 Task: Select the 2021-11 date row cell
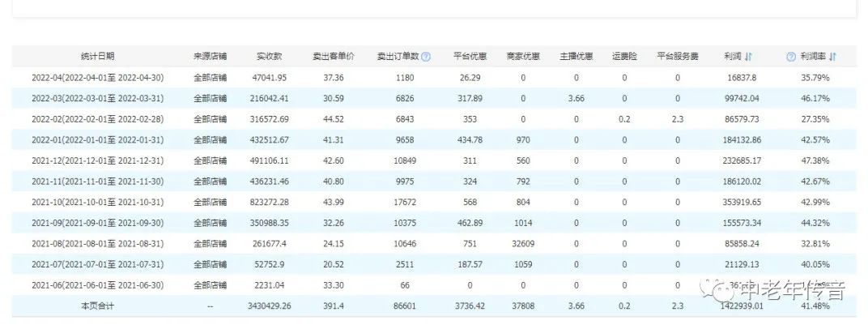pyautogui.click(x=97, y=182)
